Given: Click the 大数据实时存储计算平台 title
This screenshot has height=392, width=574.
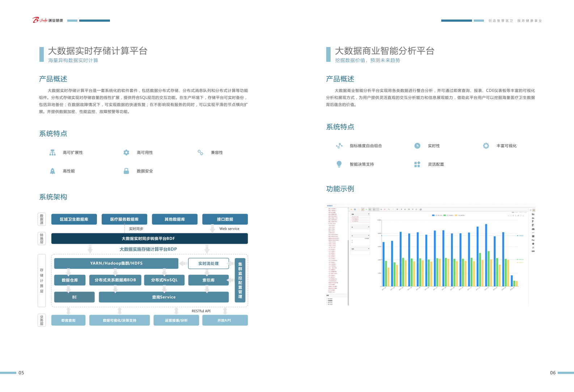Looking at the screenshot, I should tap(98, 51).
